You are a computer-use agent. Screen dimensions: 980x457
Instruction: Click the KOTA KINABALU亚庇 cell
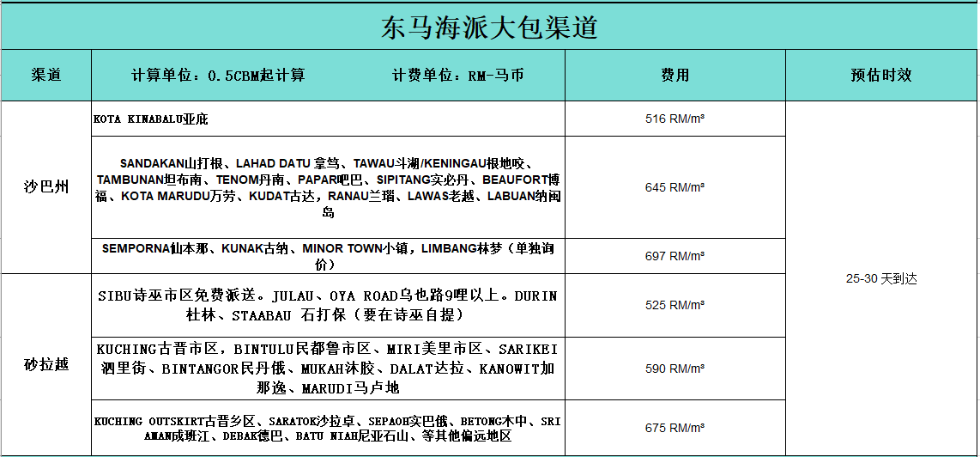(328, 119)
